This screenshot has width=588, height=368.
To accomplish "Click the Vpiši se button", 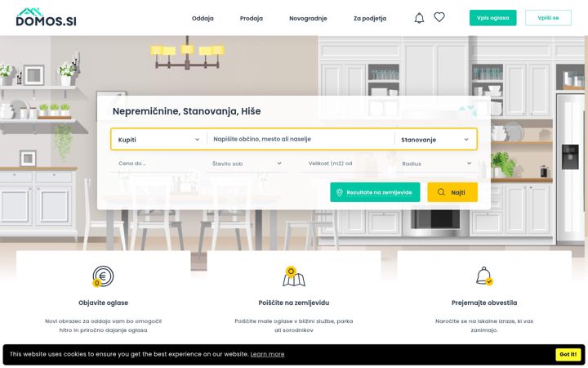I will coord(548,18).
